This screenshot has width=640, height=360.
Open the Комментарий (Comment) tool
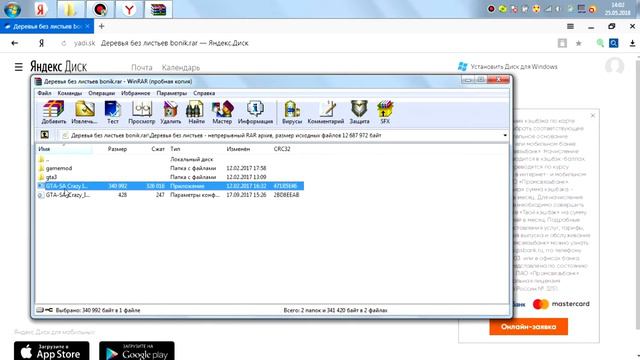[x=326, y=112]
